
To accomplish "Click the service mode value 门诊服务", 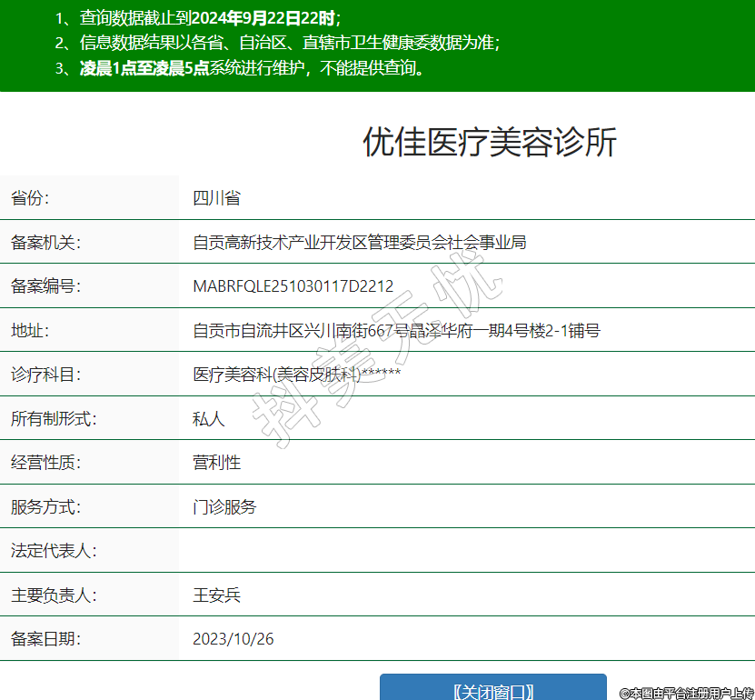I will [224, 506].
